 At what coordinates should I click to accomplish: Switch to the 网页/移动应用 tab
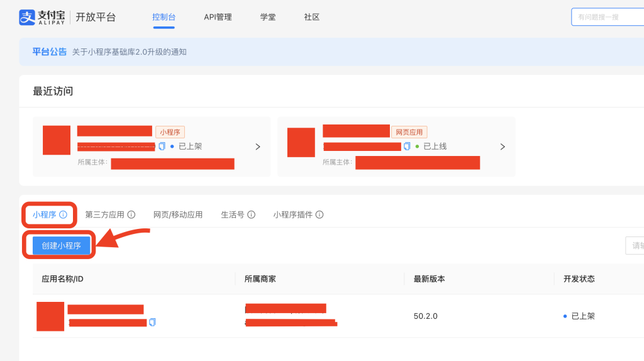pyautogui.click(x=178, y=214)
